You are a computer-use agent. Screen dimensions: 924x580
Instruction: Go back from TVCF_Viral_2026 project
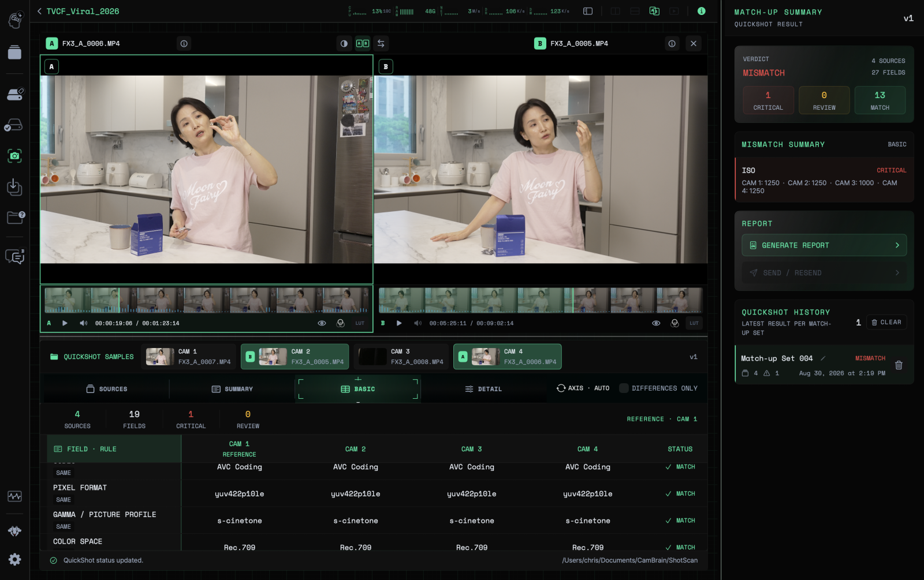tap(39, 11)
